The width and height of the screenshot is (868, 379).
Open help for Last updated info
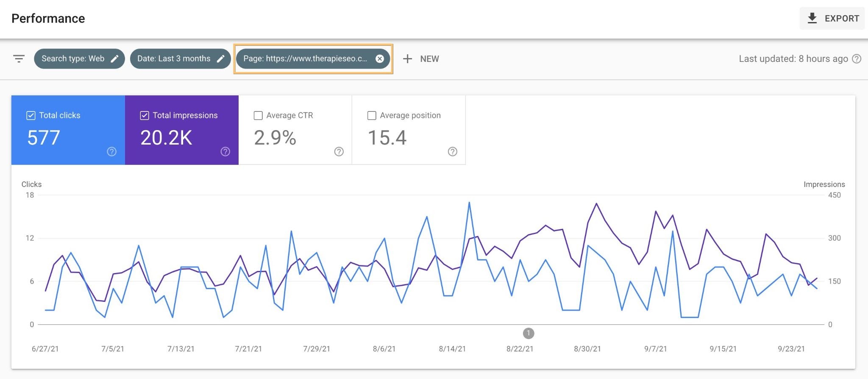[857, 59]
